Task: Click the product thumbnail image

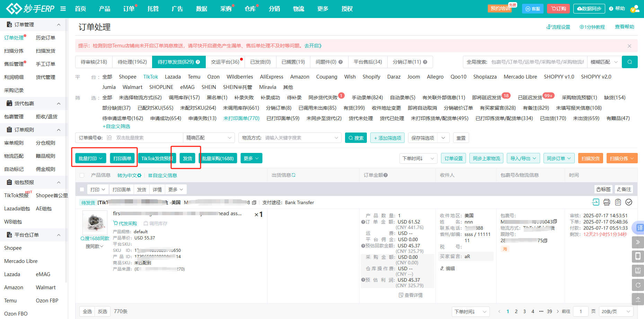Action: [95, 222]
